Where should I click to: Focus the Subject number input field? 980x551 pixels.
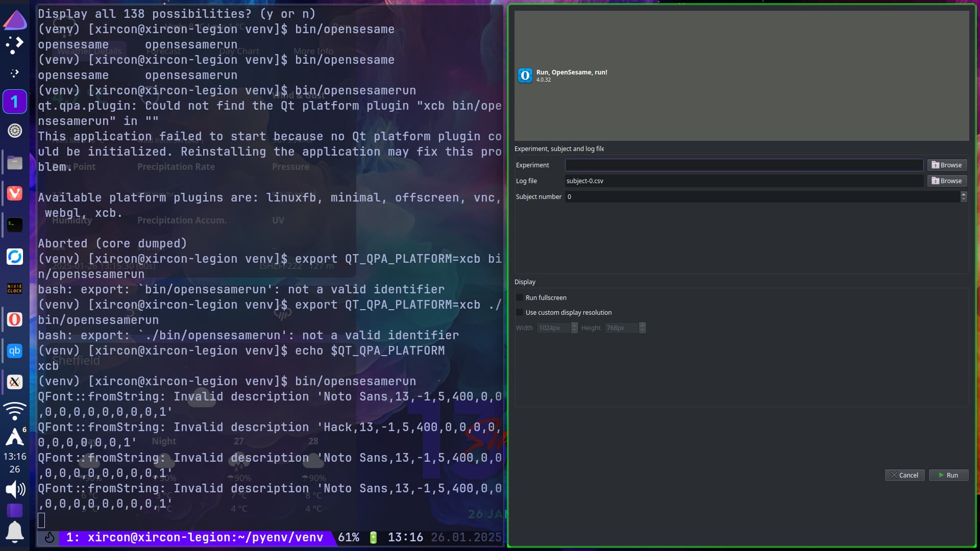click(763, 196)
